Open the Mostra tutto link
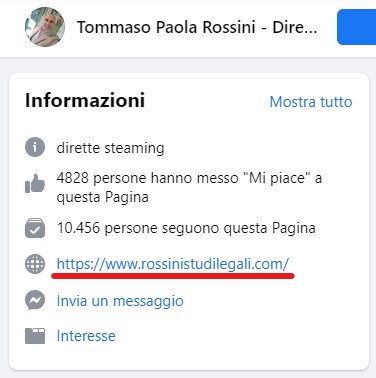376x378 pixels. tap(311, 102)
